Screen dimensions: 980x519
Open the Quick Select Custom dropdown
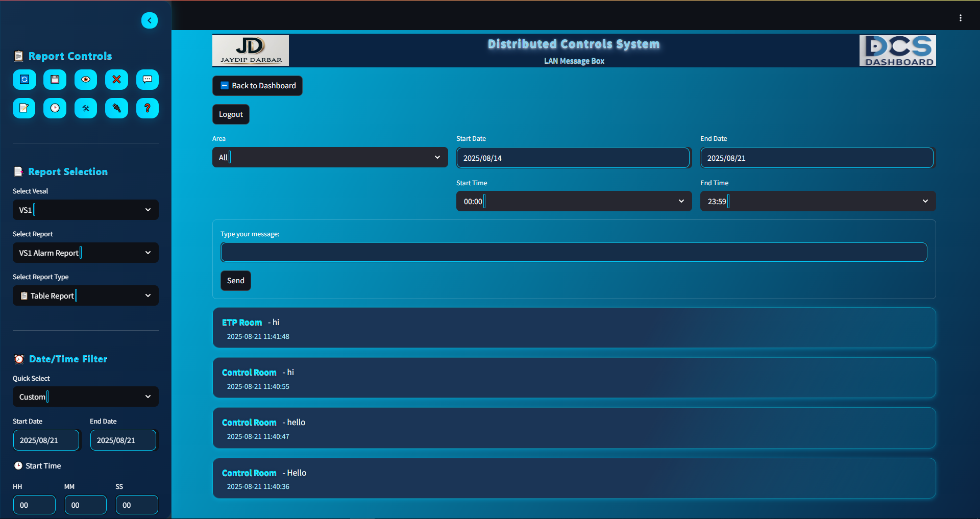[x=85, y=397]
